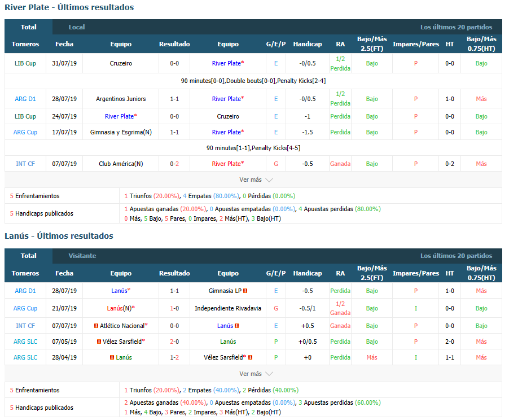Click 1-0 result in Independiente Rivadavia row
The width and height of the screenshot is (509, 420).
174,308
